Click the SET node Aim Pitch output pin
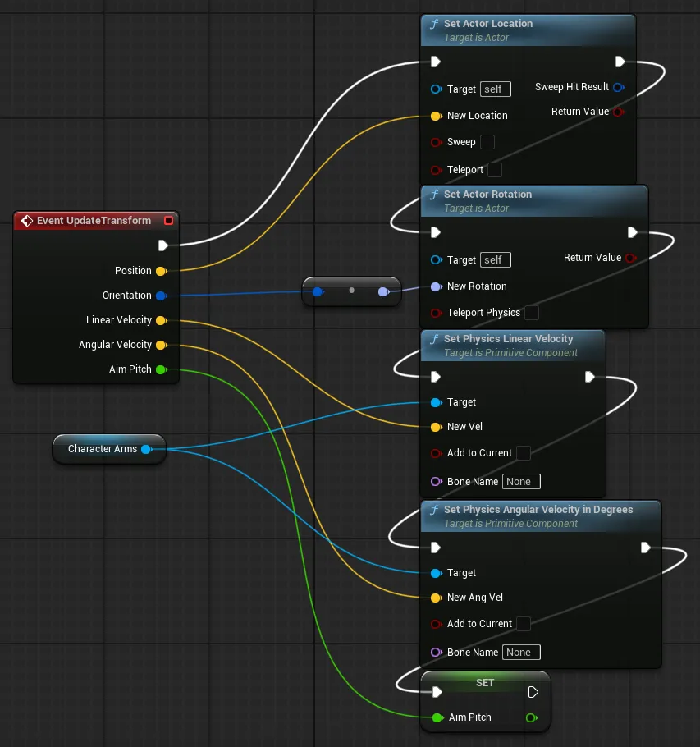The width and height of the screenshot is (700, 747). [x=532, y=717]
